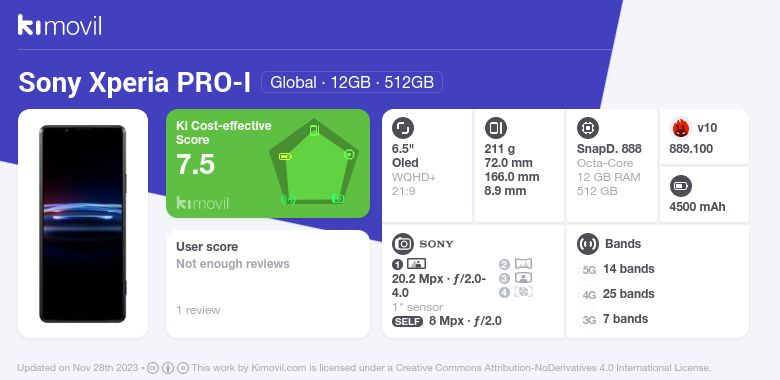Click the AnTuTu red logo icon
Image resolution: width=780 pixels, height=380 pixels.
681,128
